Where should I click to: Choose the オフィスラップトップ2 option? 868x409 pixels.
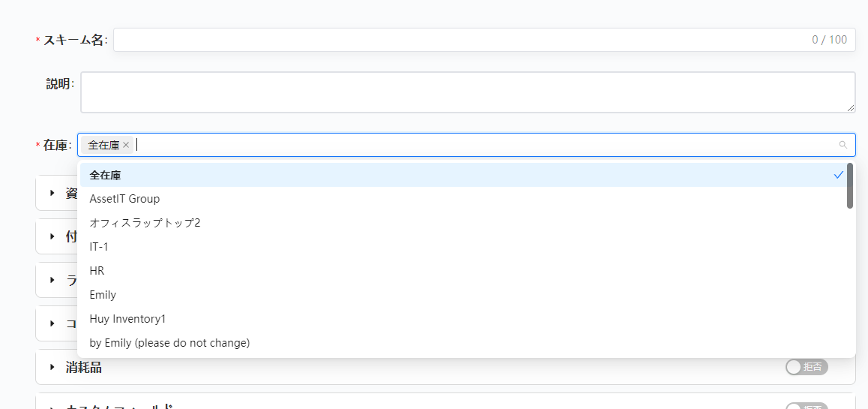(x=145, y=223)
